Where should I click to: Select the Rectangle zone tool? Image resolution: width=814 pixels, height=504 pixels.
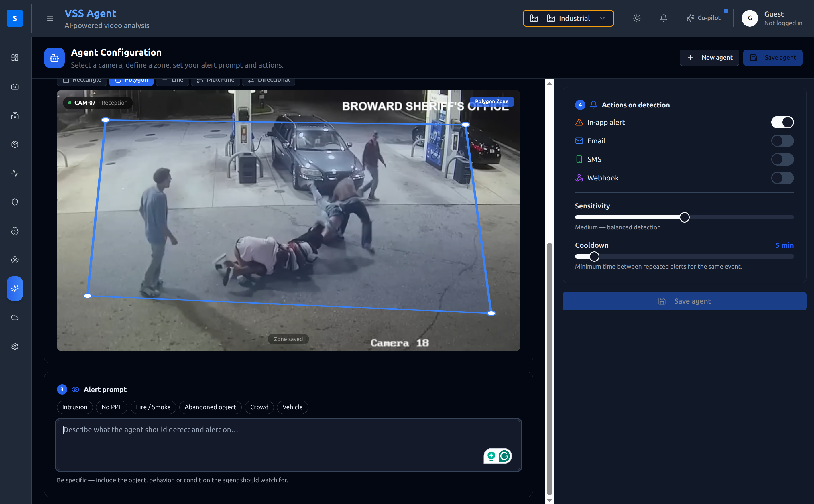tap(82, 82)
